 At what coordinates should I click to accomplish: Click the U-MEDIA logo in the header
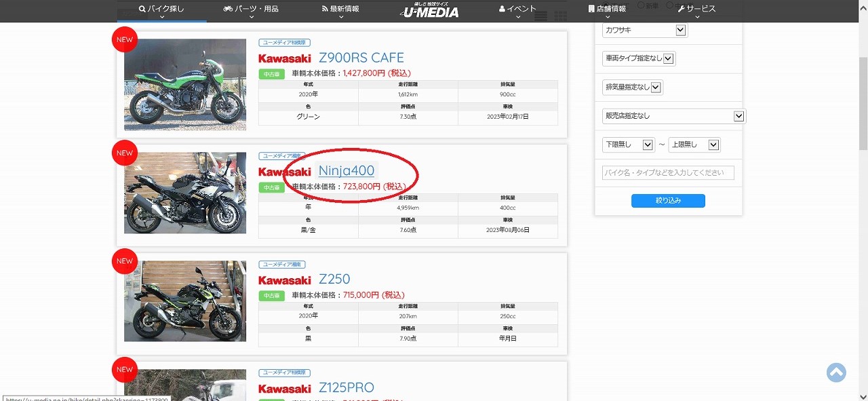(x=429, y=10)
